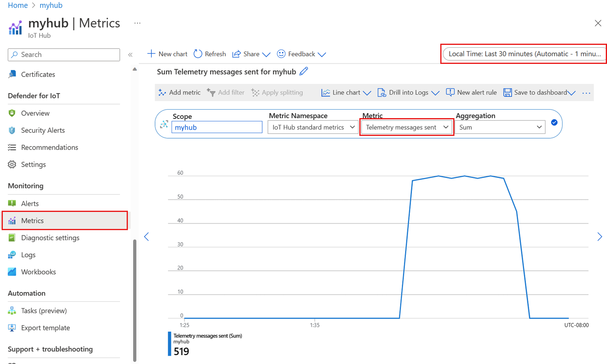The image size is (607, 364).
Task: Select the Security Alerts sidebar icon
Action: pos(13,130)
